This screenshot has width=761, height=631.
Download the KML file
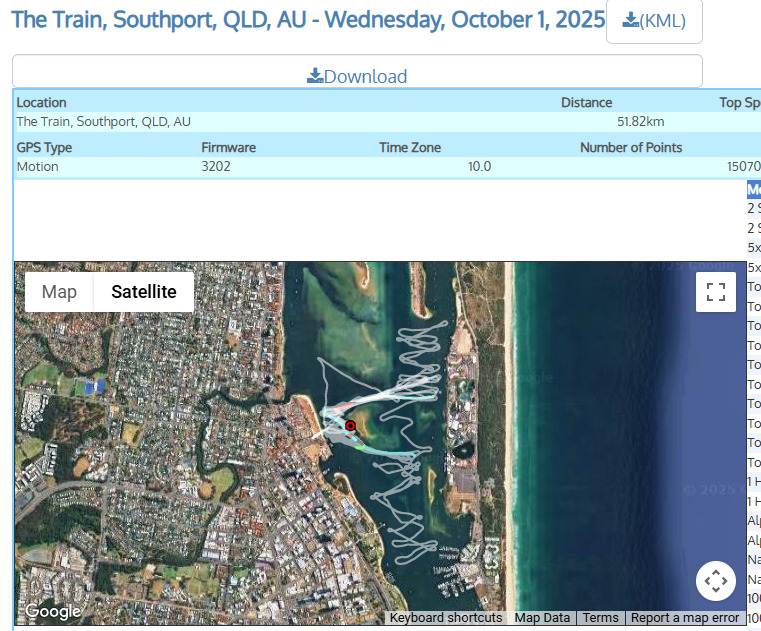coord(654,21)
